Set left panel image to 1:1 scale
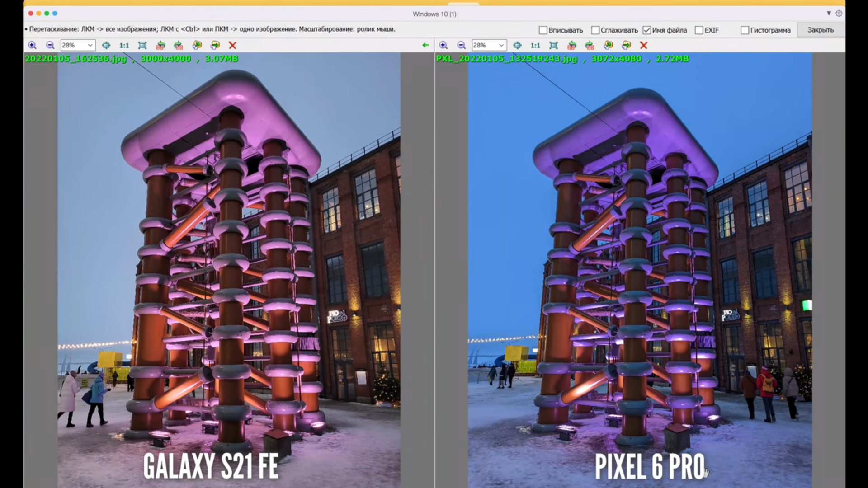 point(124,45)
